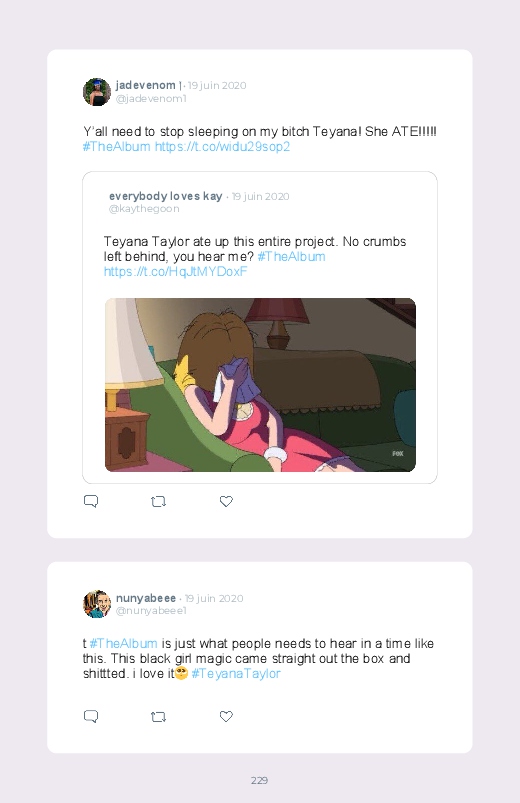Click the reply icon under jadevenom's tweet
520x803 pixels.
click(x=91, y=501)
